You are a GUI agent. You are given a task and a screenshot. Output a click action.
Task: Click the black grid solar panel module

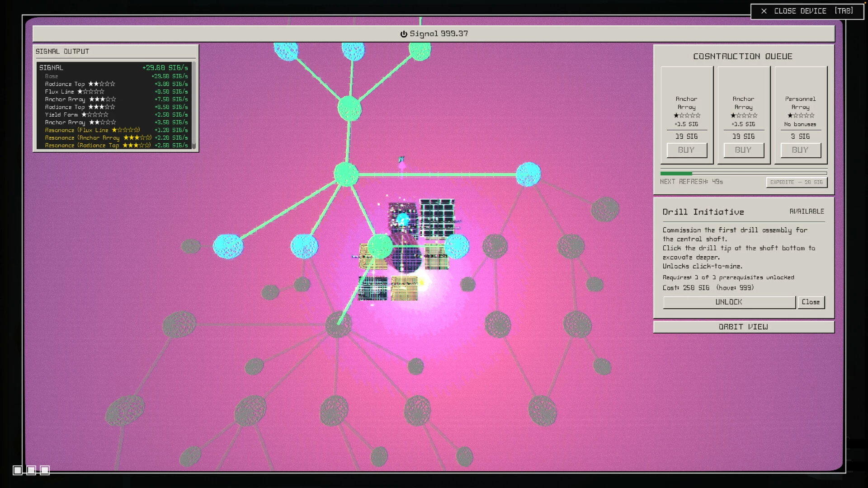click(437, 218)
